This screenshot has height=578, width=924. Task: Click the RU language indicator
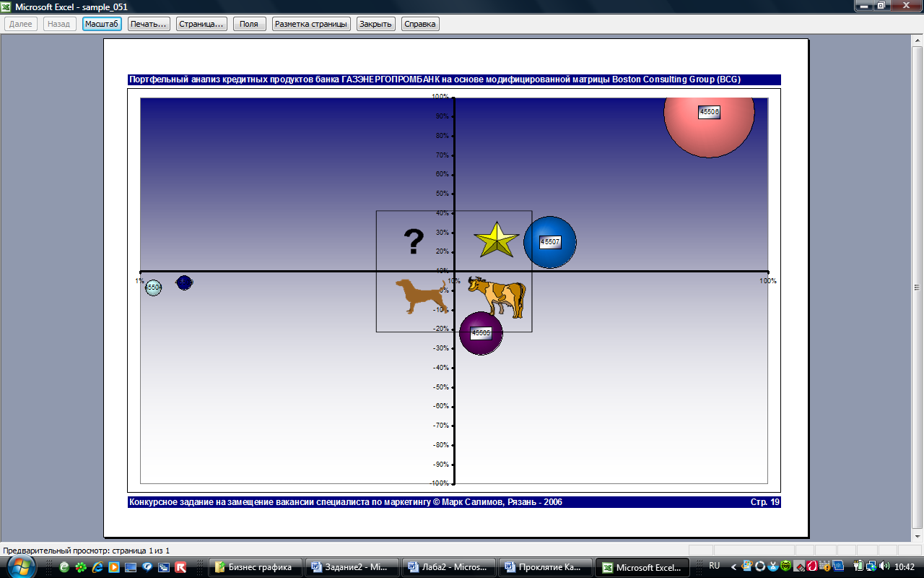pyautogui.click(x=714, y=566)
